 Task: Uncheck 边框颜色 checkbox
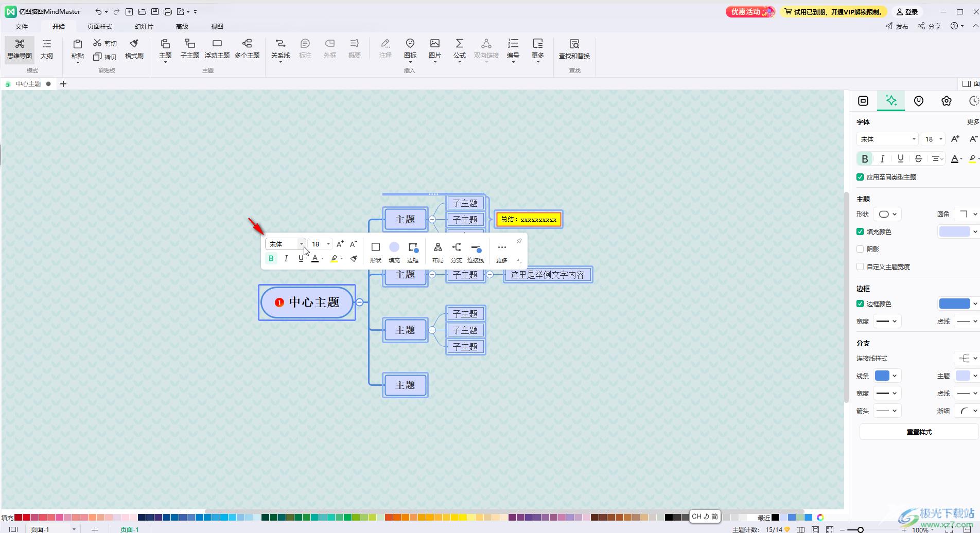point(860,304)
